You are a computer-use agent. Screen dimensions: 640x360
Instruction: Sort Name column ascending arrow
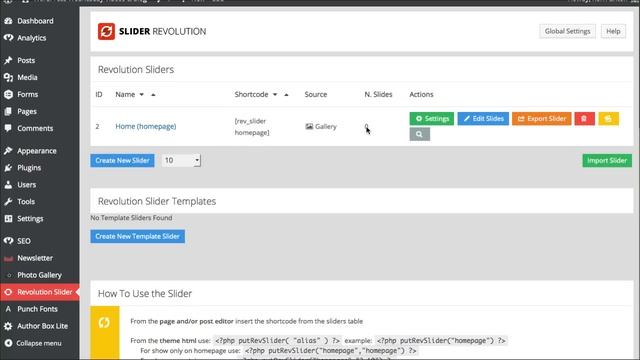coord(153,95)
